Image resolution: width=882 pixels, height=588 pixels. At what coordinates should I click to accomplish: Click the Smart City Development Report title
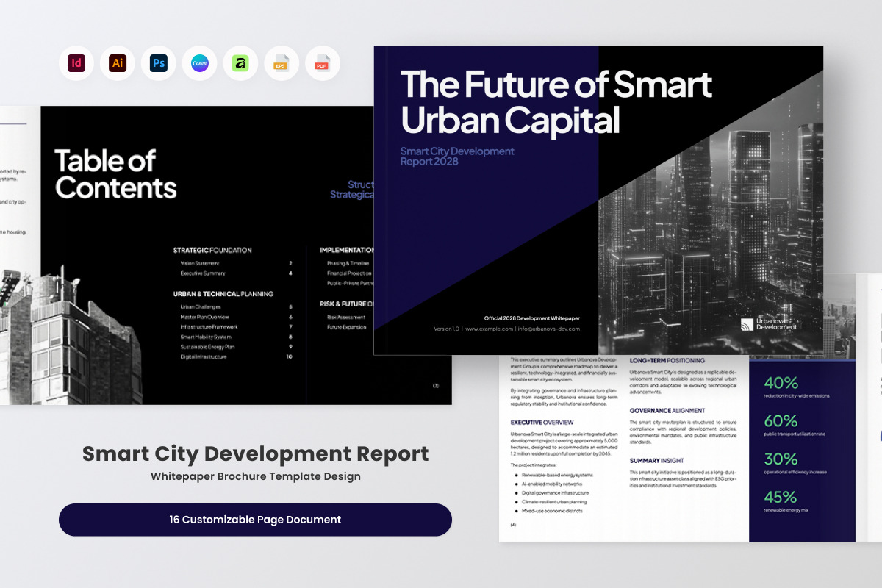tap(255, 453)
